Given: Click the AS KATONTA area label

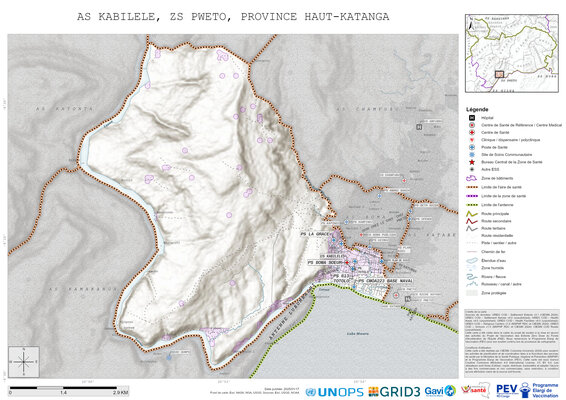Looking at the screenshot, I should (x=64, y=108).
